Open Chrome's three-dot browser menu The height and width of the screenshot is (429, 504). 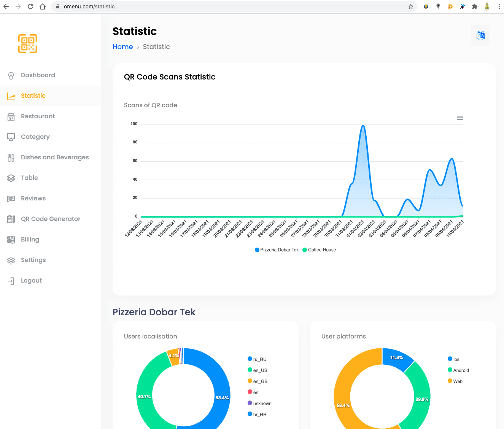[499, 6]
